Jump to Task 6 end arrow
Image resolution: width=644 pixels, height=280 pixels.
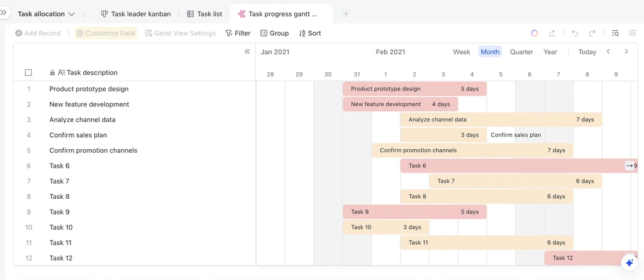[x=629, y=165]
